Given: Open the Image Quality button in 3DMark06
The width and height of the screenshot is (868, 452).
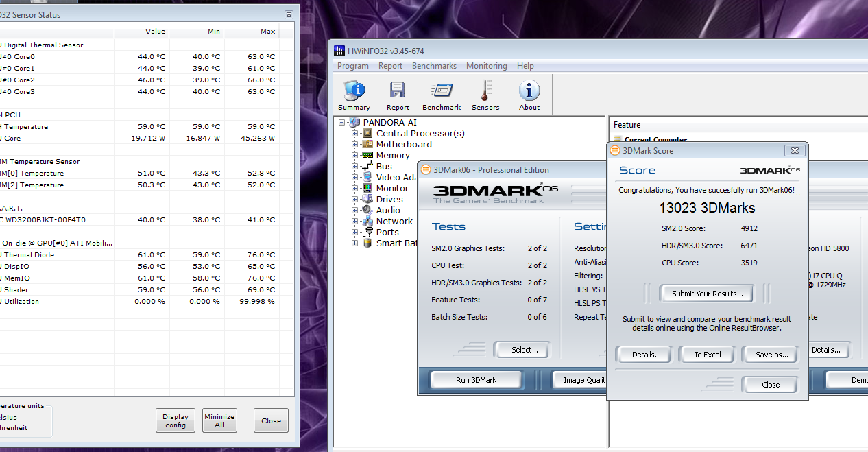Looking at the screenshot, I should (x=580, y=380).
